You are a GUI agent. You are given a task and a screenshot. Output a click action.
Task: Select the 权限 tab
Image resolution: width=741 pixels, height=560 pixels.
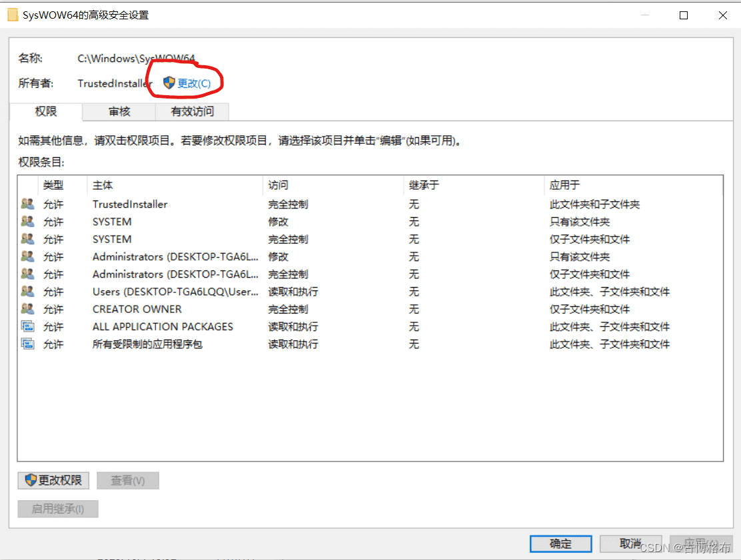[x=46, y=112]
